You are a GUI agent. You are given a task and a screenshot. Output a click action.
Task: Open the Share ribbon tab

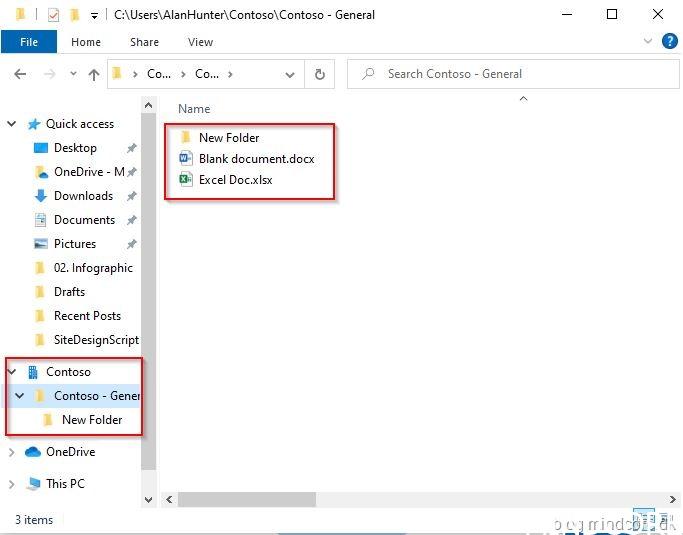pos(144,42)
